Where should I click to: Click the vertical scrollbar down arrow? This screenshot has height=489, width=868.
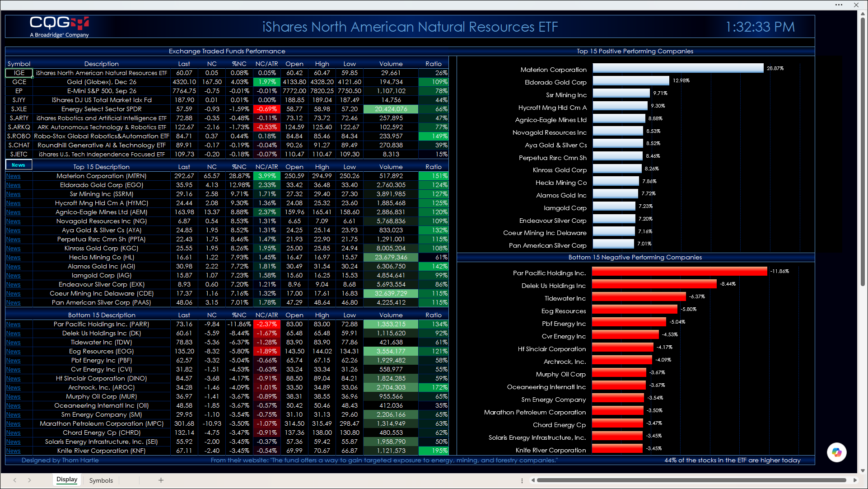pyautogui.click(x=863, y=470)
